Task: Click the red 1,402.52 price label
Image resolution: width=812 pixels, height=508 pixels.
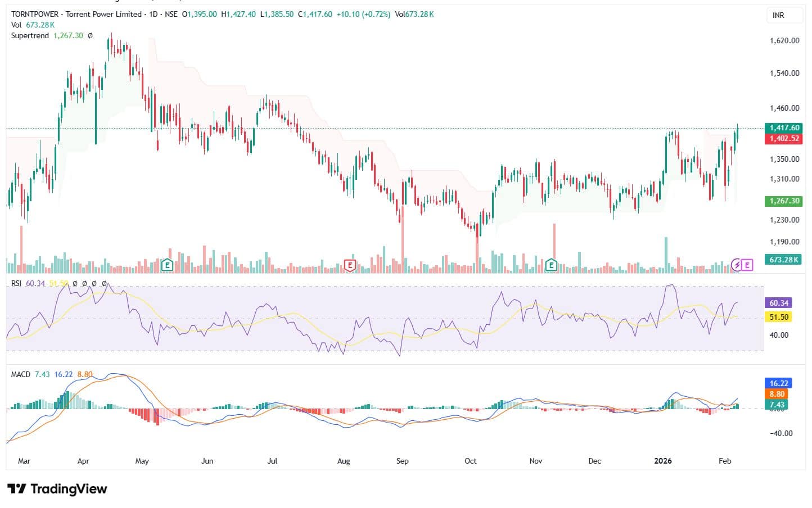Action: (784, 138)
